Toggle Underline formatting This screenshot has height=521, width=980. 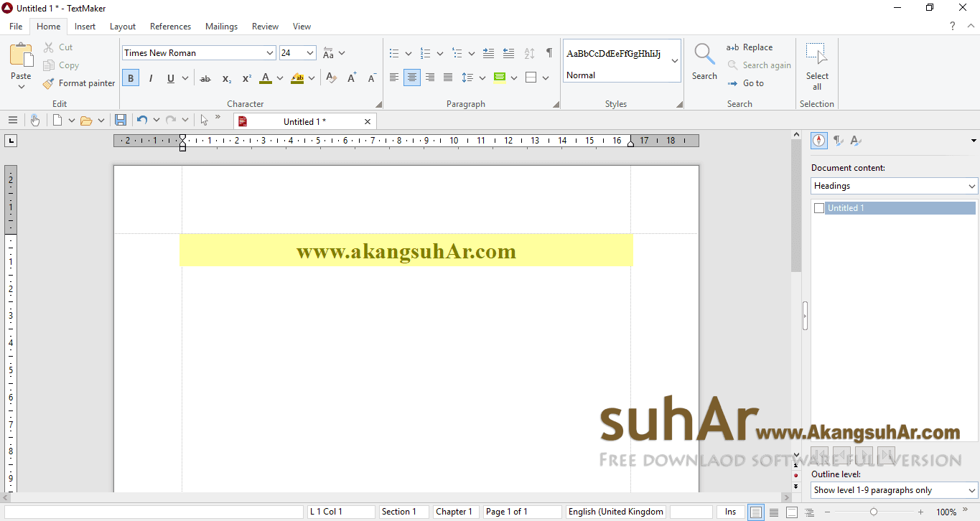171,78
